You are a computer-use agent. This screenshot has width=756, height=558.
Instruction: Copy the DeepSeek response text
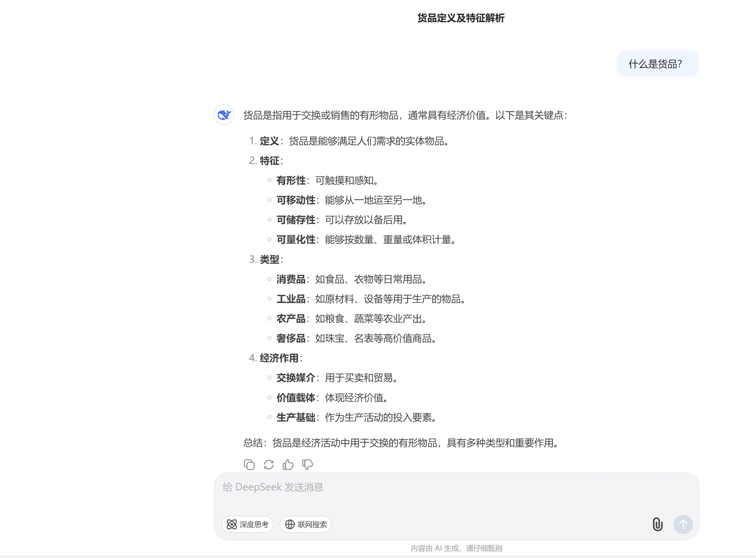coord(249,465)
